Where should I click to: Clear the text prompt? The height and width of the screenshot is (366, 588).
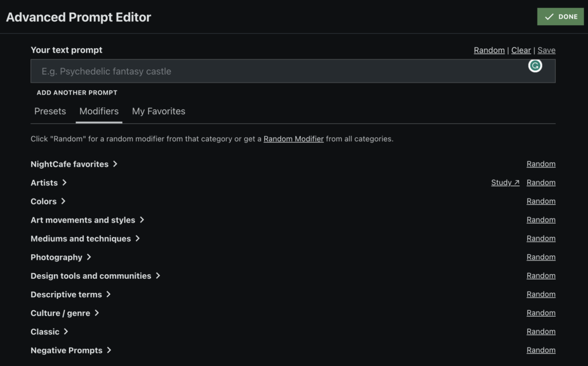521,50
